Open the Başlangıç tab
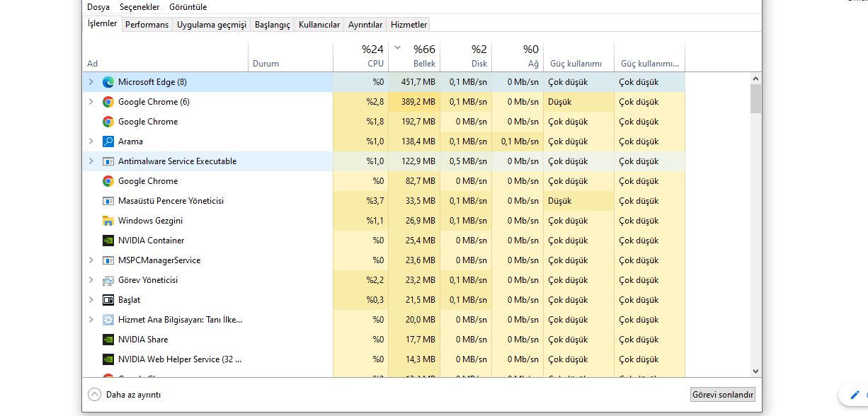Viewport: 868px width, 416px height. click(273, 25)
